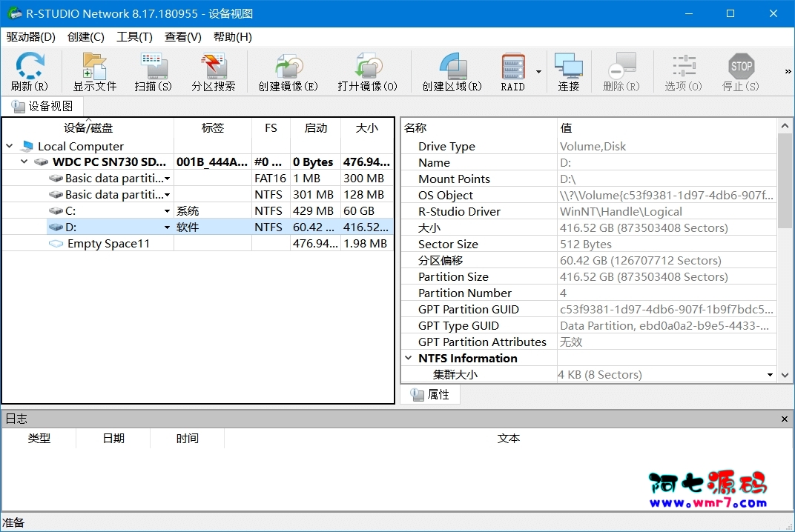Screen dimensions: 795x532
Task: Click the Value (值) properties column header
Action: tap(667, 127)
